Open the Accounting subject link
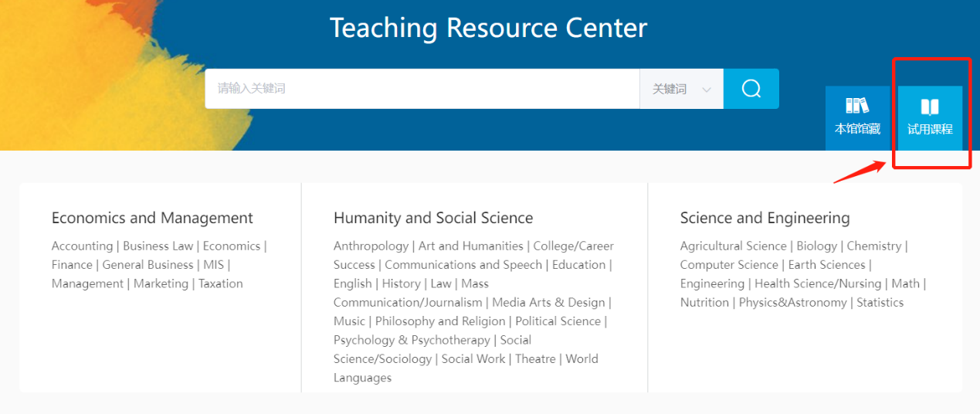The width and height of the screenshot is (980, 414). 82,246
